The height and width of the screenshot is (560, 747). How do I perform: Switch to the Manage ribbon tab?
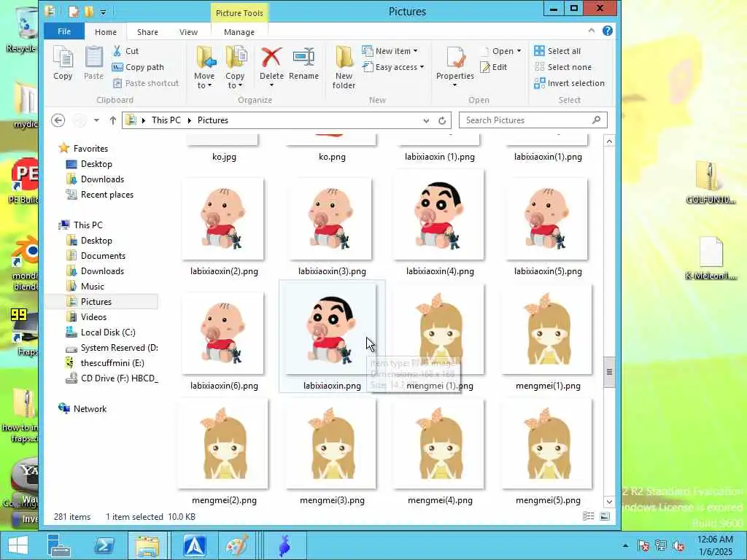(239, 32)
